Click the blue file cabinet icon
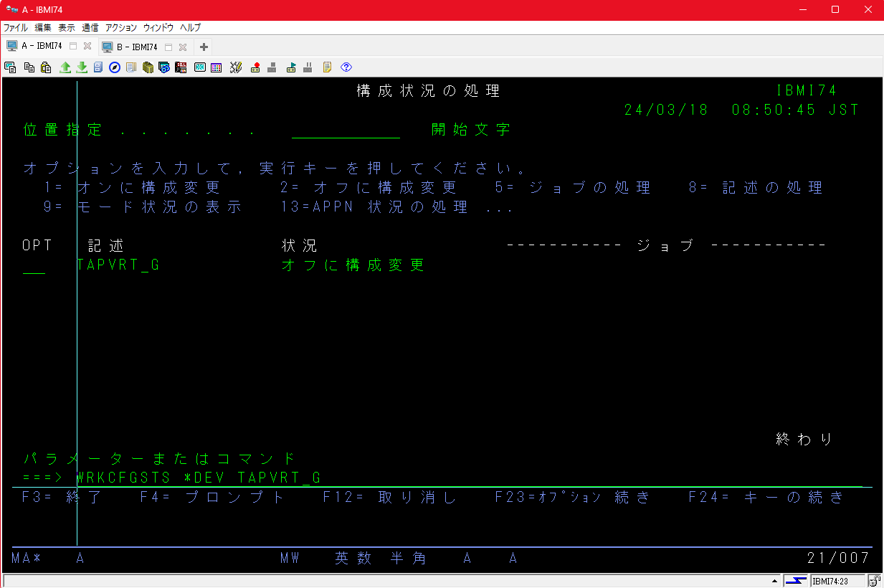 coord(98,67)
